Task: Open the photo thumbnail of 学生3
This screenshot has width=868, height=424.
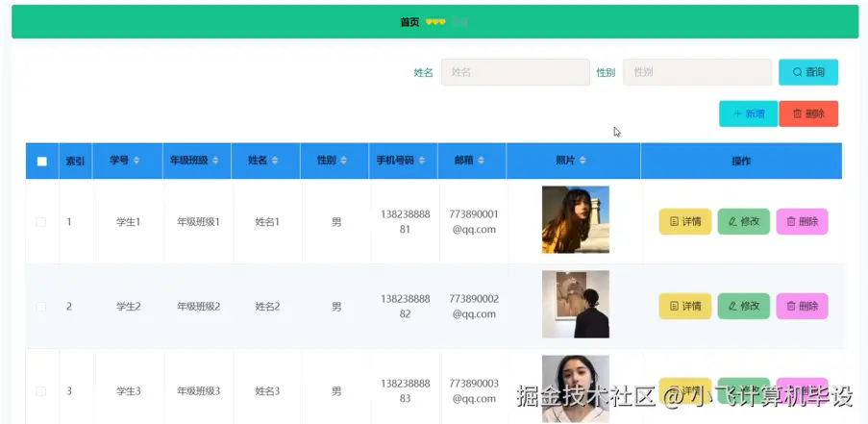Action: click(576, 389)
